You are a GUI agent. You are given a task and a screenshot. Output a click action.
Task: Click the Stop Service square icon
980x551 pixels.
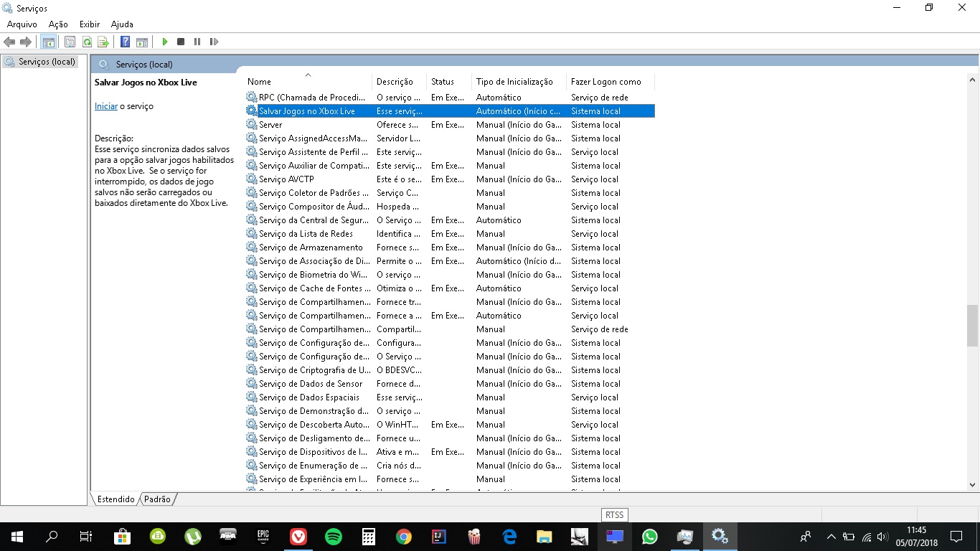[181, 42]
